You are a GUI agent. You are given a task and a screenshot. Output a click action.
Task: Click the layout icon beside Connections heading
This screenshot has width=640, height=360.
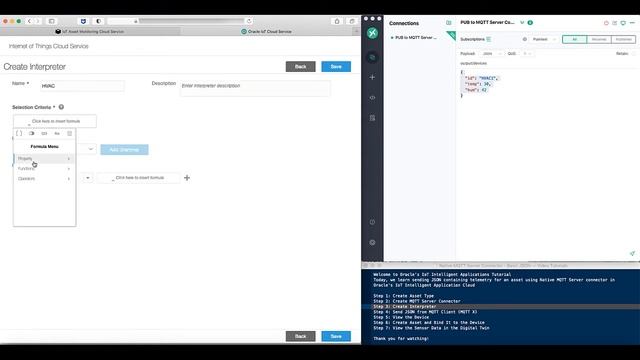(449, 23)
